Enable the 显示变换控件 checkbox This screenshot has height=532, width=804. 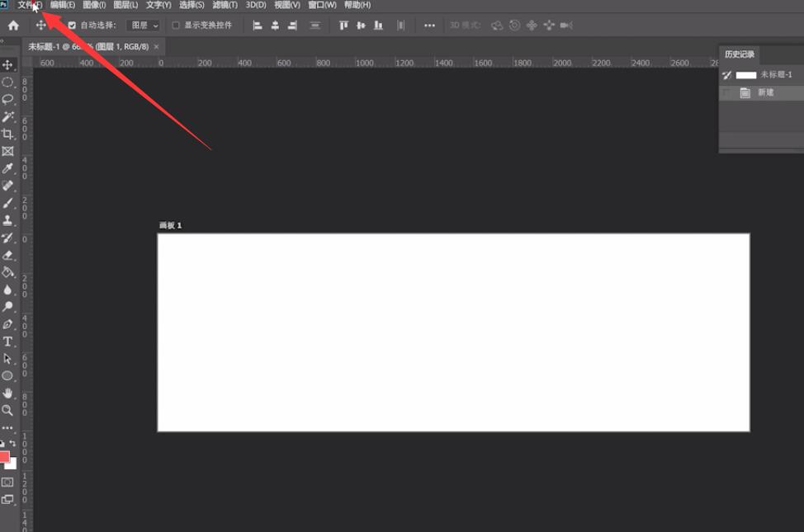[x=176, y=25]
